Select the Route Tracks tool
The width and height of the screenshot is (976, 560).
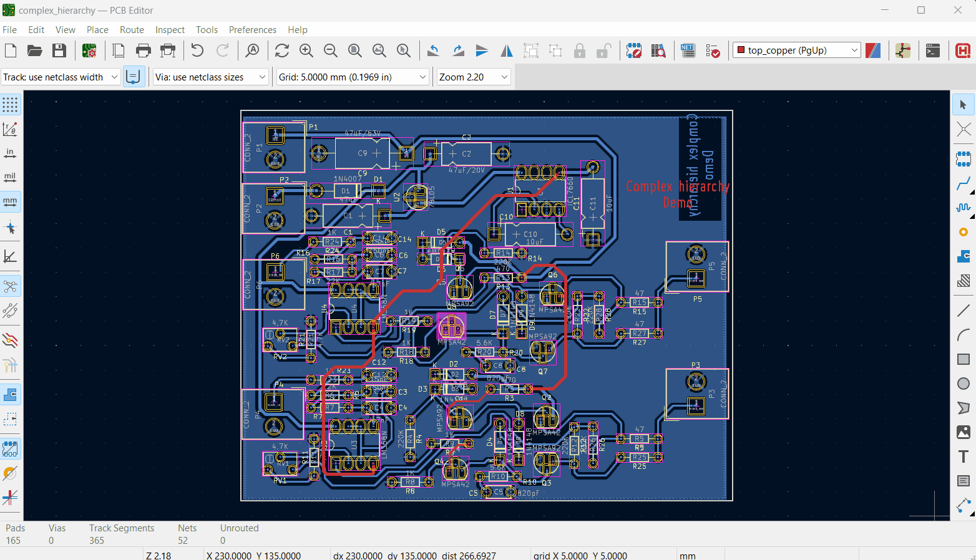(964, 183)
